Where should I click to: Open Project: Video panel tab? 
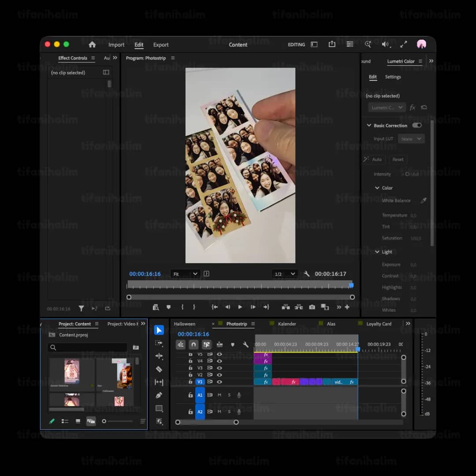[123, 324]
